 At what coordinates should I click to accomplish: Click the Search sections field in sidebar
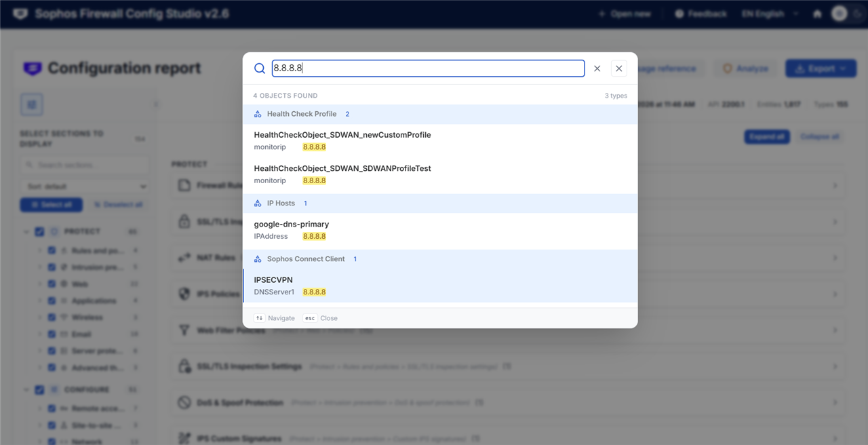point(84,165)
